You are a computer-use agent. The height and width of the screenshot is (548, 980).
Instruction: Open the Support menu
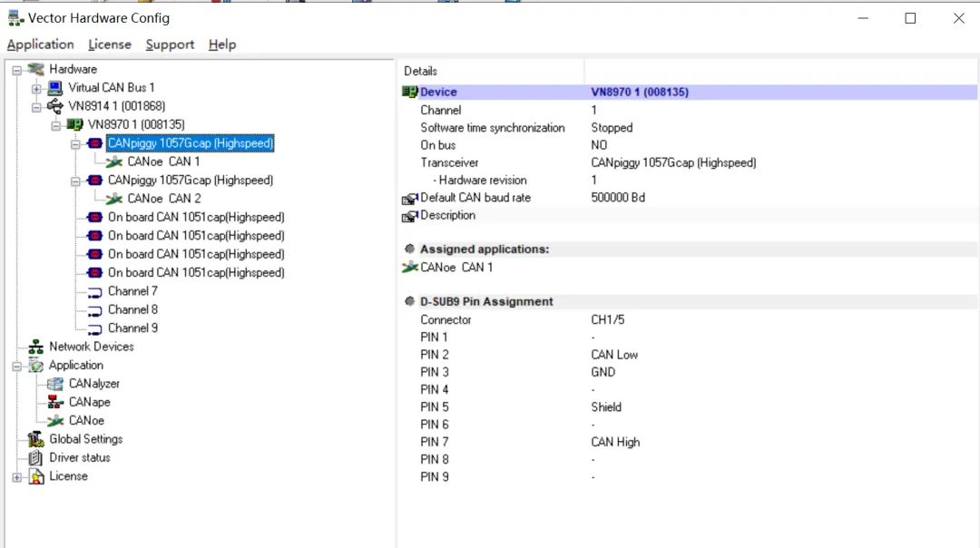(x=170, y=44)
